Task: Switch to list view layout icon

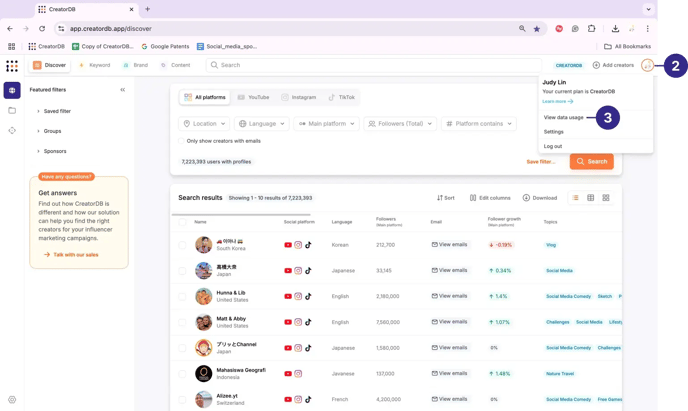Action: 575,198
